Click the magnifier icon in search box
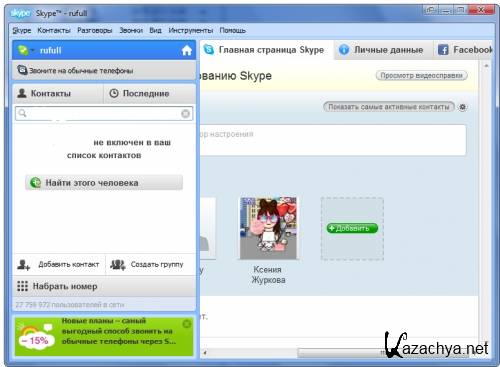 (x=22, y=113)
